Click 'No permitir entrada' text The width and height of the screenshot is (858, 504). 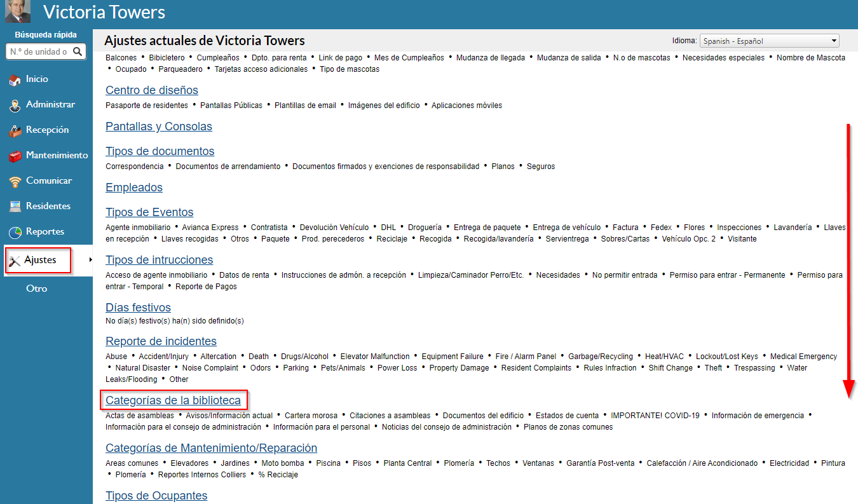click(x=625, y=275)
